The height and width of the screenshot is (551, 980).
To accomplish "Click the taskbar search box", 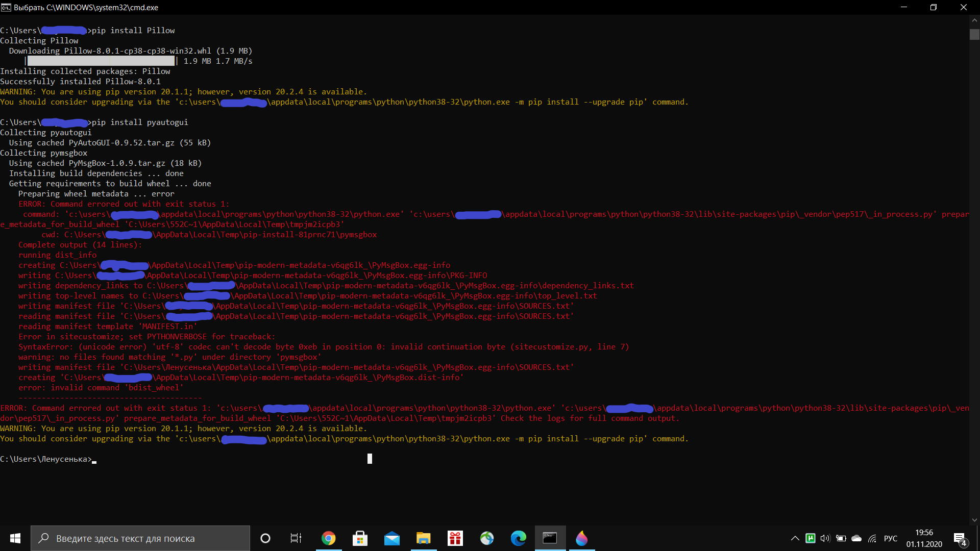I will [x=140, y=538].
